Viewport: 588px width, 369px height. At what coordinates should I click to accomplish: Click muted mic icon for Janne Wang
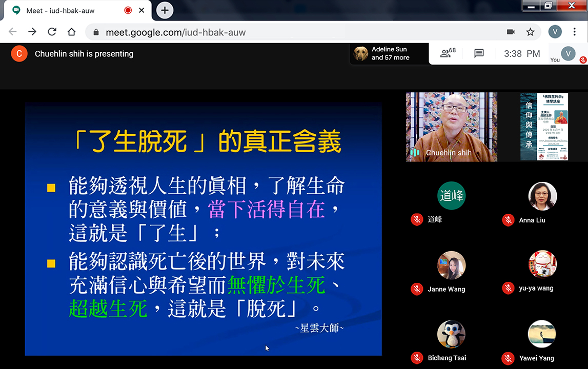pyautogui.click(x=417, y=289)
